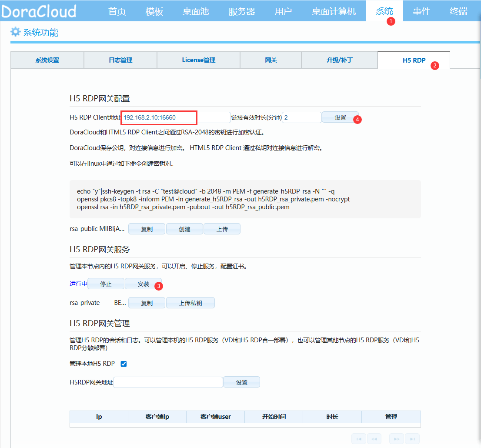
Task: Click 创建 to generate key pair
Action: tap(184, 229)
